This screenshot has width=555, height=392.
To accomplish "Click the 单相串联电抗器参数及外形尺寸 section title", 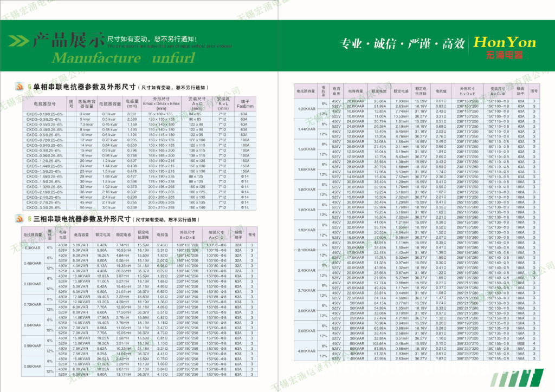I will tap(82, 87).
